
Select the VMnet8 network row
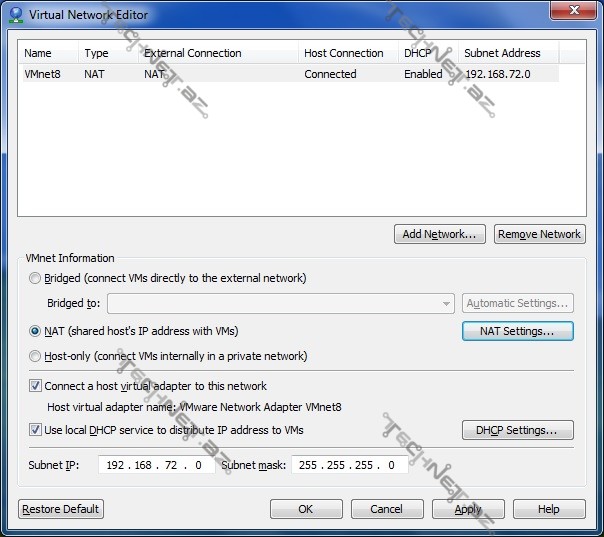(289, 74)
